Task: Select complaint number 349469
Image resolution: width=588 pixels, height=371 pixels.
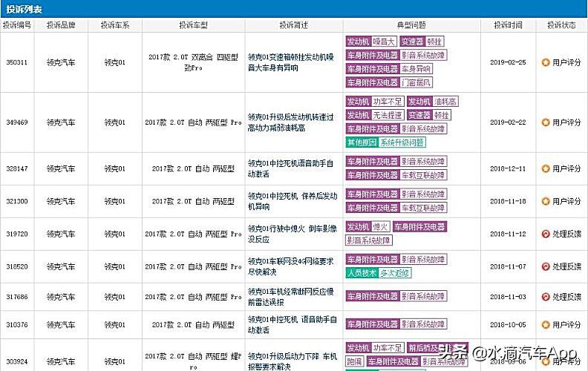Action: 17,122
